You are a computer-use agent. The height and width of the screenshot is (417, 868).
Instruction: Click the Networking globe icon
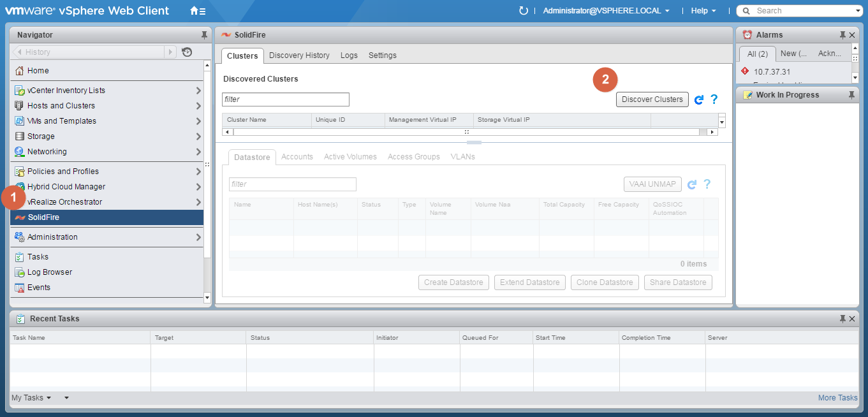pos(19,152)
